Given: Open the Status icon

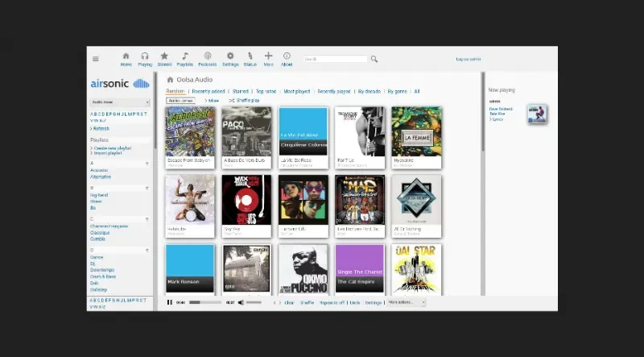Looking at the screenshot, I should (x=250, y=56).
